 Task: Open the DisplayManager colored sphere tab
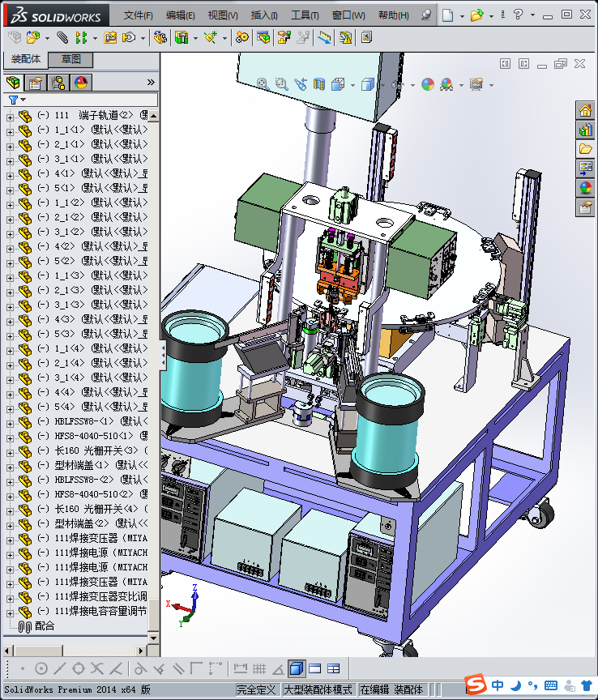pos(81,83)
